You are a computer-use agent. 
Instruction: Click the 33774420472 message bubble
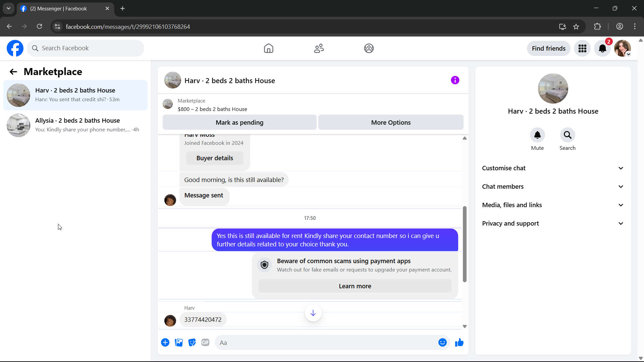click(x=203, y=320)
